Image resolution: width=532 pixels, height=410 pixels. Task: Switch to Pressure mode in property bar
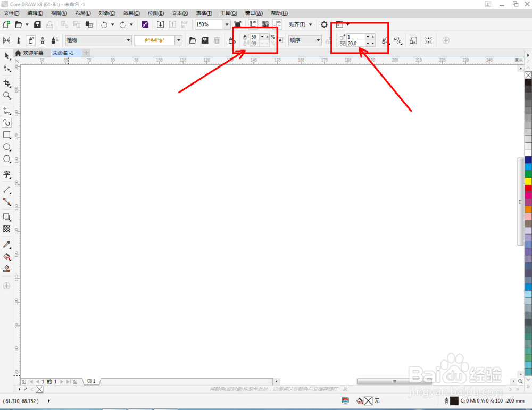point(55,40)
